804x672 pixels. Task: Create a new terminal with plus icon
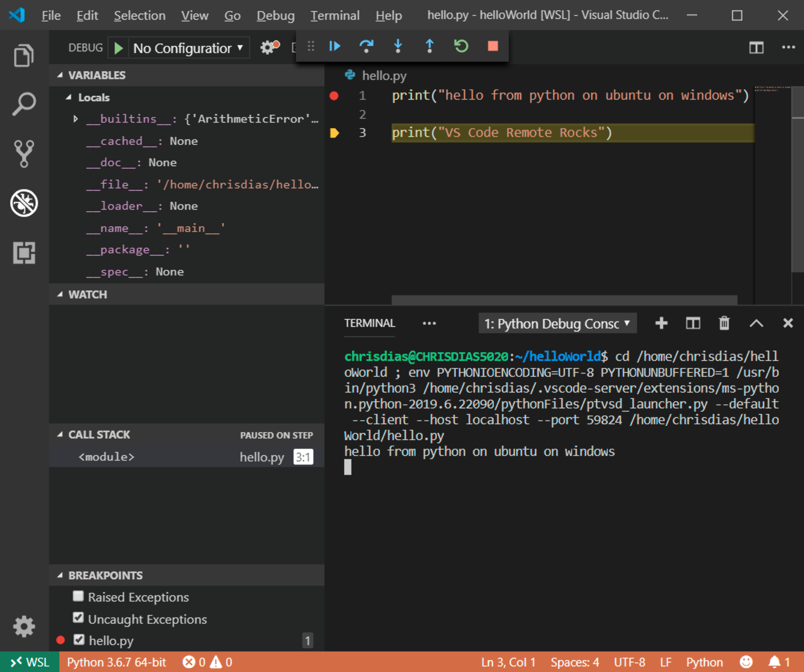pyautogui.click(x=662, y=323)
